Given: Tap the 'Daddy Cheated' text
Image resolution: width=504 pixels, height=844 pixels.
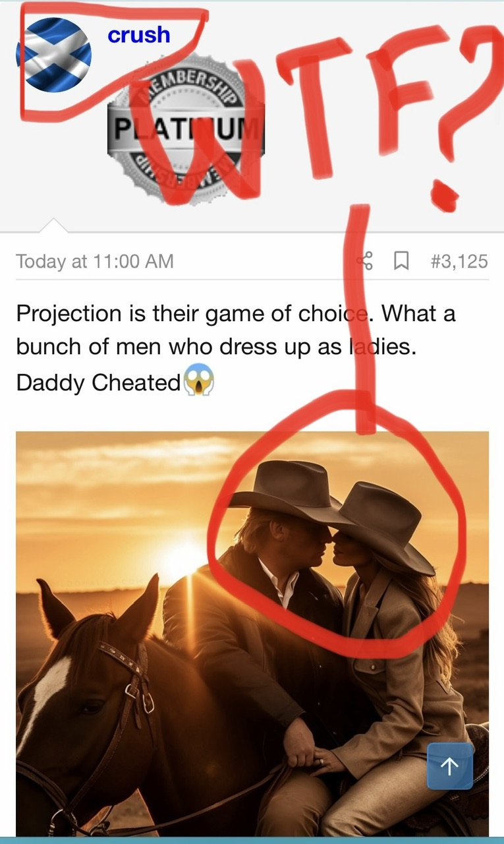Looking at the screenshot, I should tap(98, 382).
